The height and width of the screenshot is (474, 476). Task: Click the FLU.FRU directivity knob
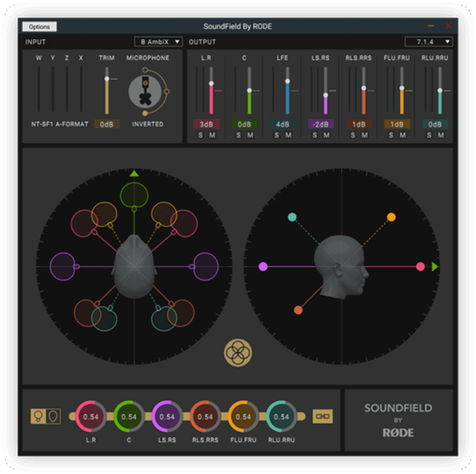tap(243, 417)
